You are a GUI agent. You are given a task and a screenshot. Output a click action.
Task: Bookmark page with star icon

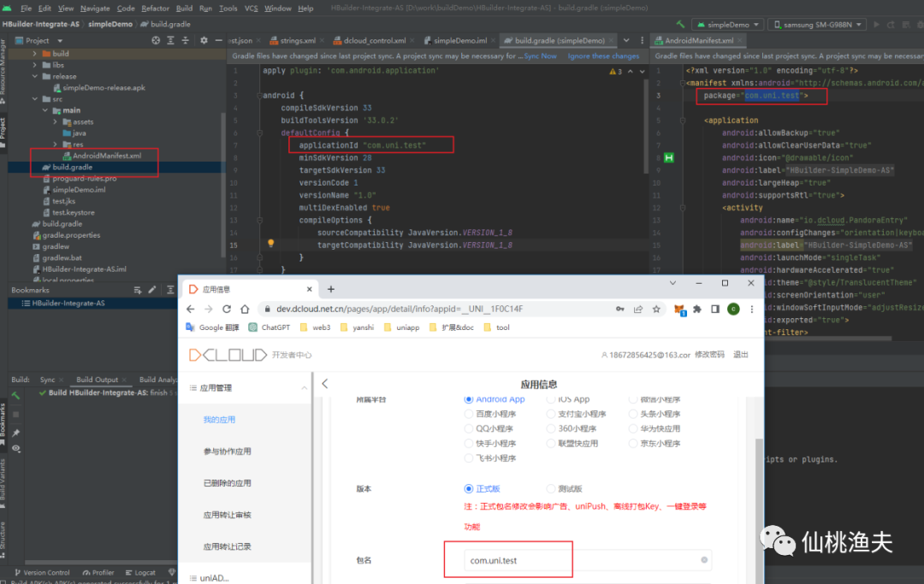pyautogui.click(x=656, y=309)
